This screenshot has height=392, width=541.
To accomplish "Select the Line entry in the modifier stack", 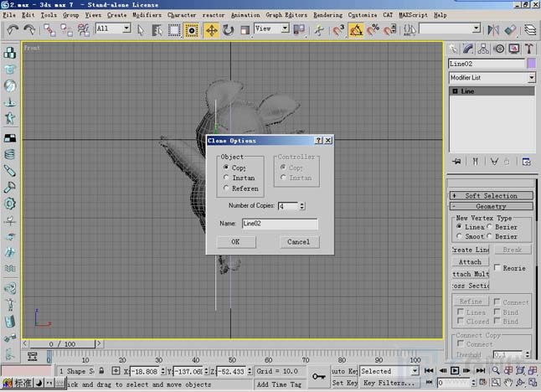I will pyautogui.click(x=492, y=91).
